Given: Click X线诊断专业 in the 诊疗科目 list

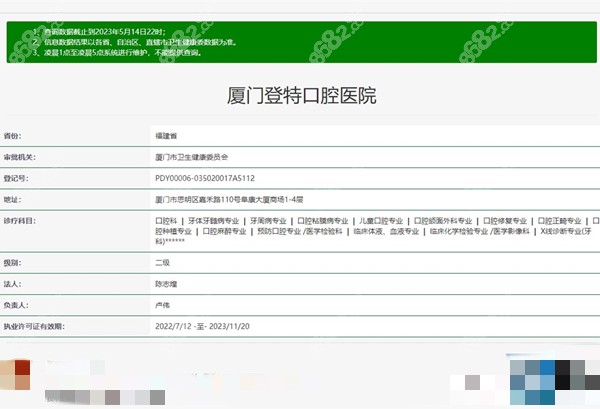Looking at the screenshot, I should click(560, 231).
